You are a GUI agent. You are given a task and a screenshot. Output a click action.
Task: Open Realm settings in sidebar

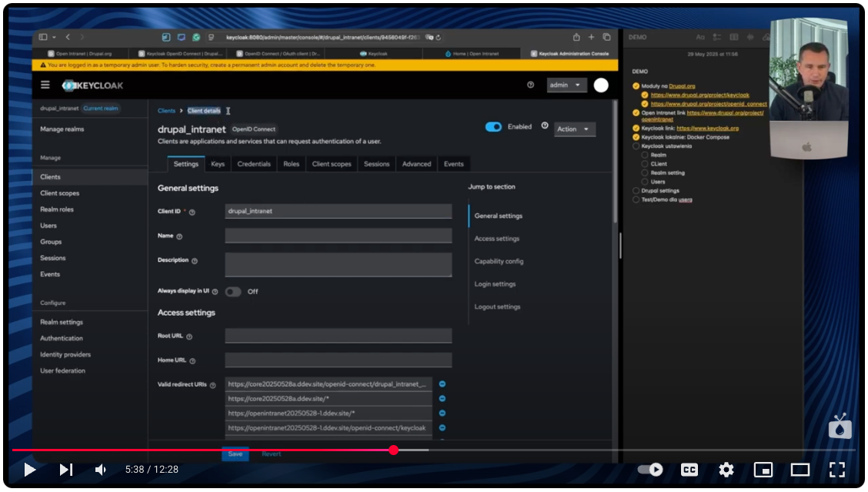[62, 322]
